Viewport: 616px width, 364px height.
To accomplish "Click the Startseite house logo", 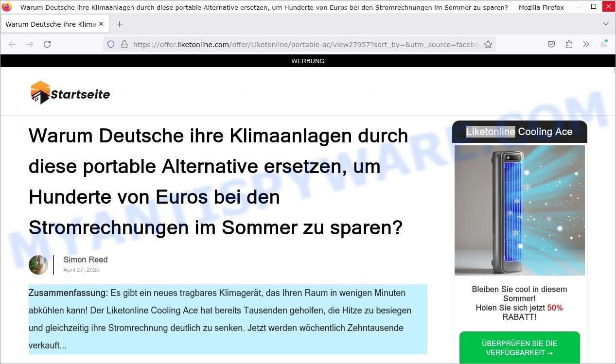I will [40, 92].
